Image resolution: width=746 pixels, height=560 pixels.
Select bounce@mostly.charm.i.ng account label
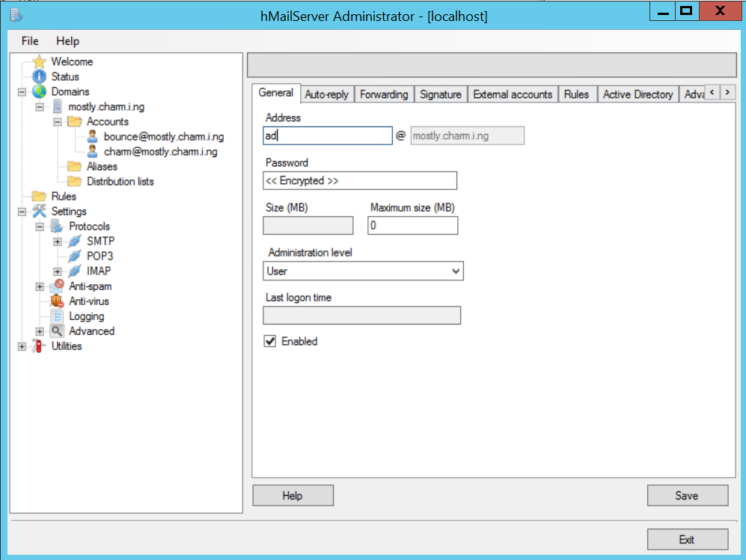(164, 136)
